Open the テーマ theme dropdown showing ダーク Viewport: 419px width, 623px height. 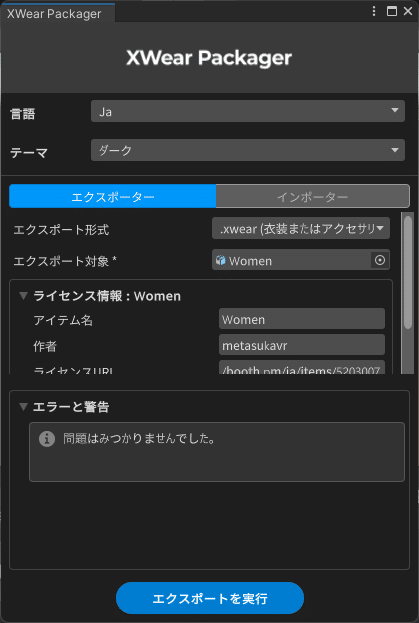[x=248, y=150]
